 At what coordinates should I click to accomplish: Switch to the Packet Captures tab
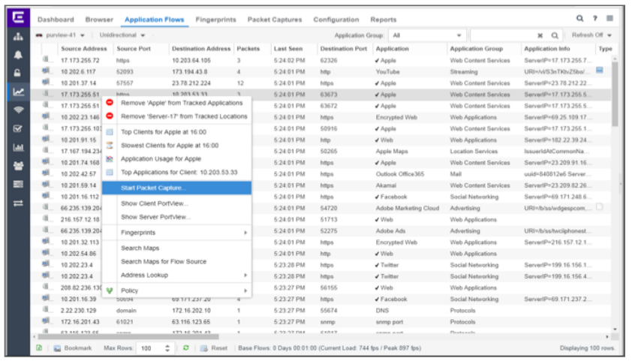[x=275, y=20]
